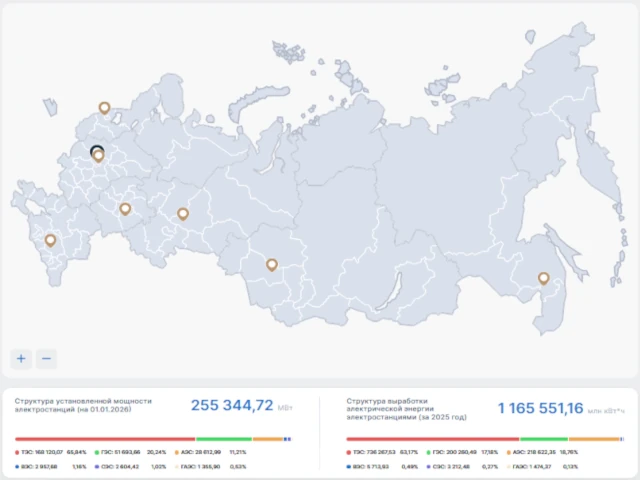The width and height of the screenshot is (640, 480).
Task: Click legend entry 'ГАЭС: 1 355,90'
Action: tap(198, 467)
